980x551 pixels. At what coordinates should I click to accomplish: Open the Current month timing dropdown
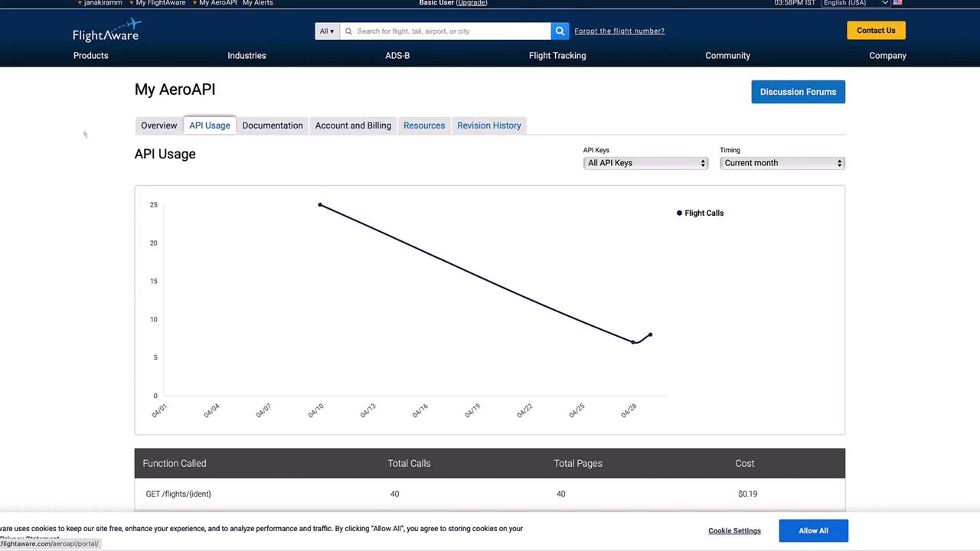pyautogui.click(x=782, y=163)
